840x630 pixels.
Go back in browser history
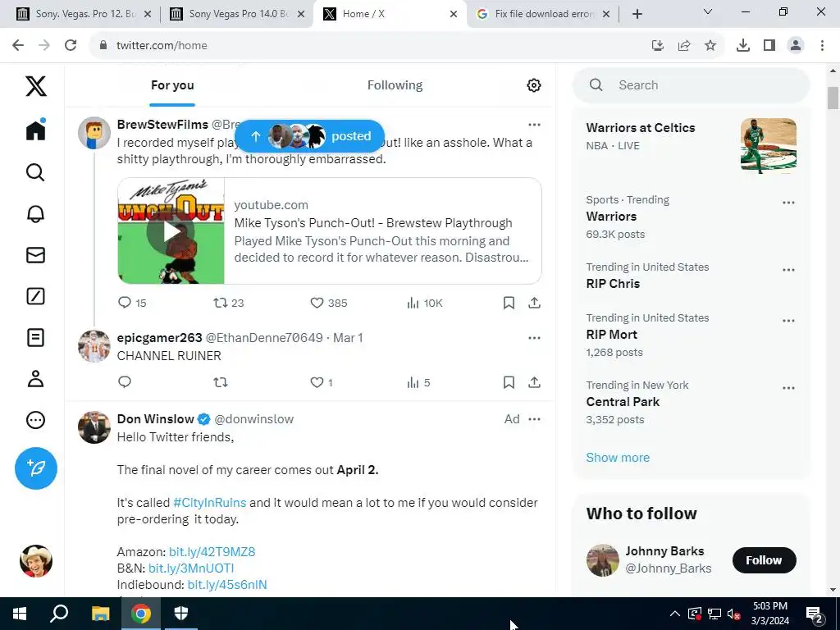click(x=18, y=46)
